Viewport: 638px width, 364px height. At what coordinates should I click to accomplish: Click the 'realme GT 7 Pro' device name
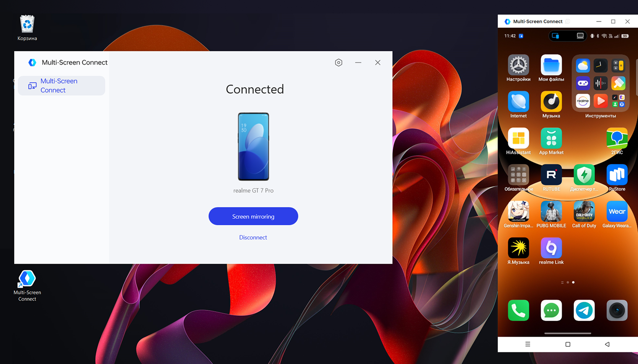point(254,190)
